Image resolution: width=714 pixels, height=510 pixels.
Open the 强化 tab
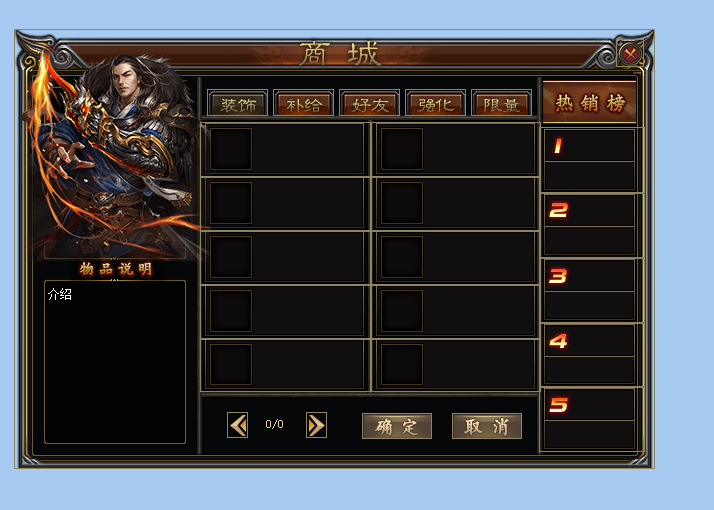436,103
